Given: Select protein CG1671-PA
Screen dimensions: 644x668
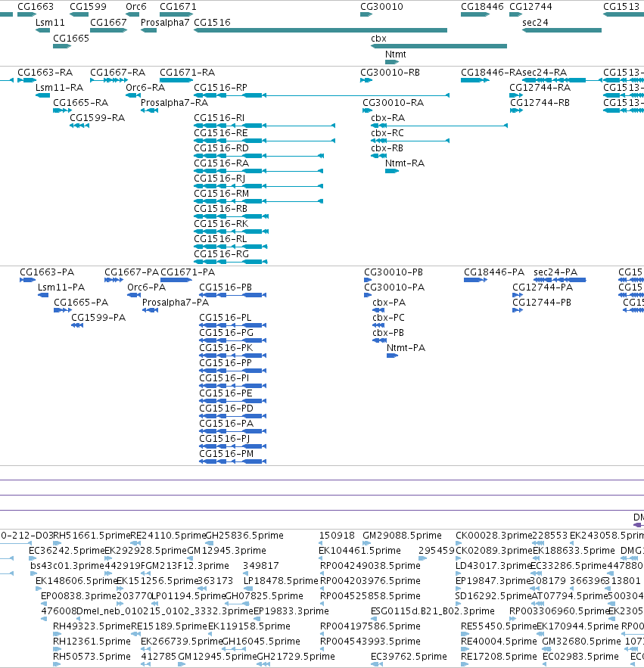Looking at the screenshot, I should (176, 280).
